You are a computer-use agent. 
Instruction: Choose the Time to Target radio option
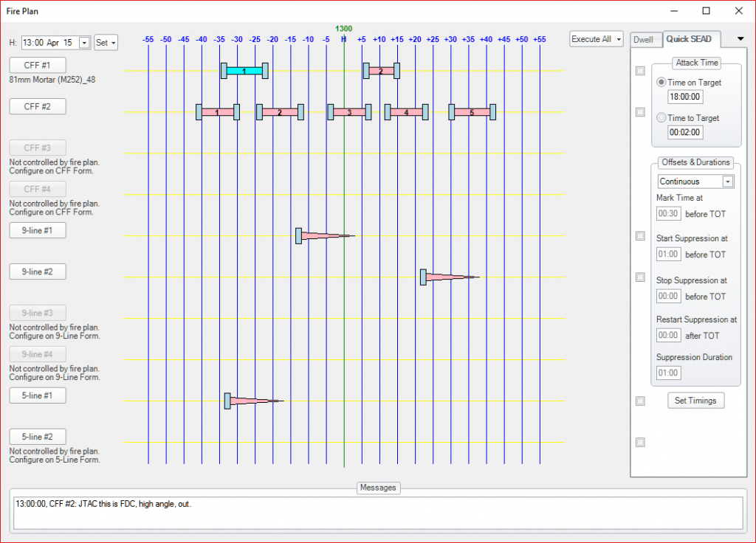coord(661,118)
